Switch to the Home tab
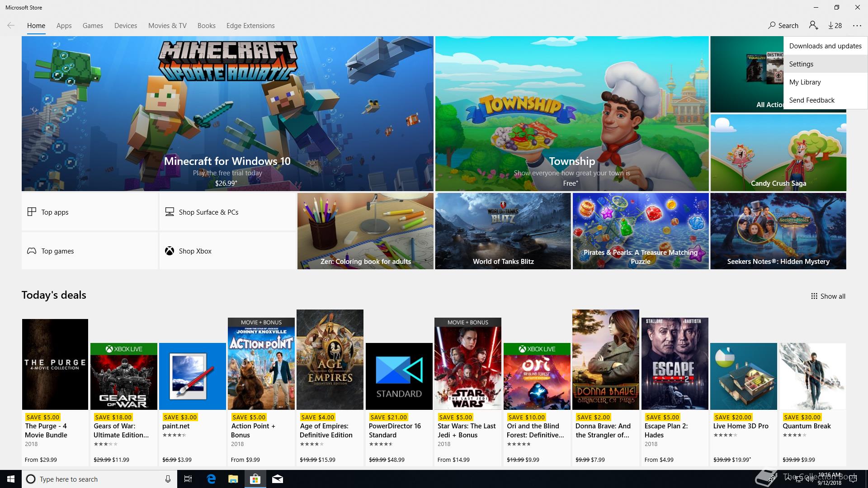This screenshot has height=488, width=868. pos(36,26)
